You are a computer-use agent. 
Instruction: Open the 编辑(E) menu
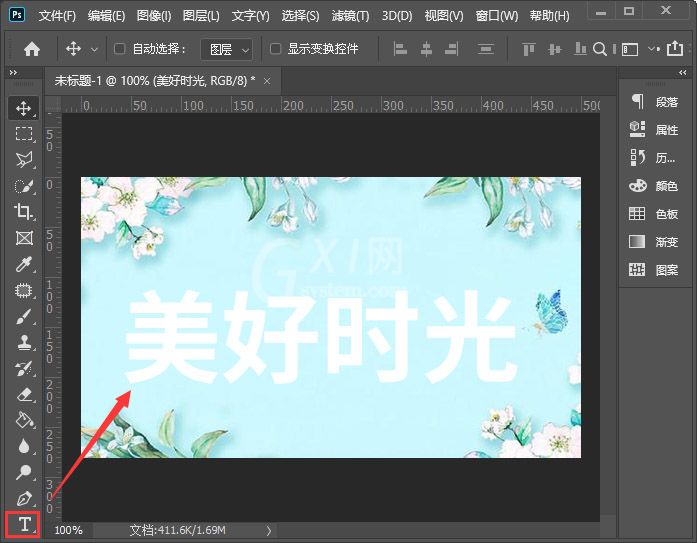106,16
